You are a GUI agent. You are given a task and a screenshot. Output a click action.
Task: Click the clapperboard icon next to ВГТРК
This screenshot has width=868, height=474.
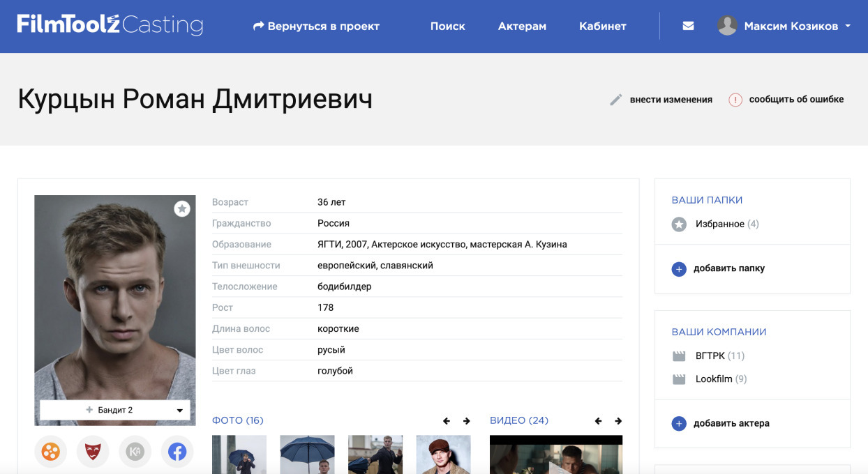[x=679, y=356]
